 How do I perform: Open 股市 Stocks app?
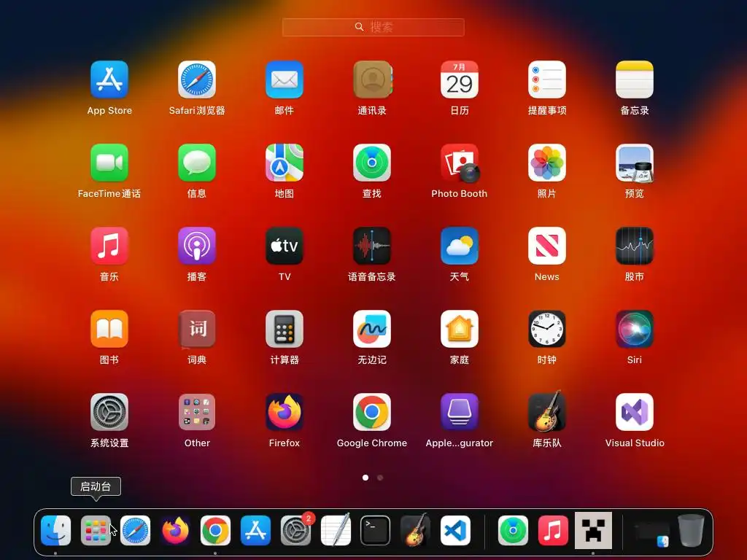pos(635,246)
